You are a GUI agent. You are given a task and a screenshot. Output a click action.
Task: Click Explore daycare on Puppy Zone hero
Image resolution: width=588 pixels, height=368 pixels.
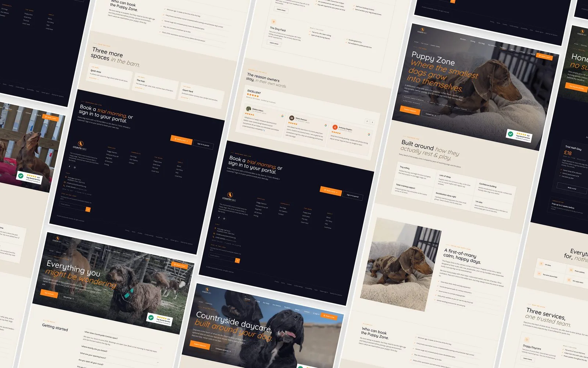coord(410,110)
